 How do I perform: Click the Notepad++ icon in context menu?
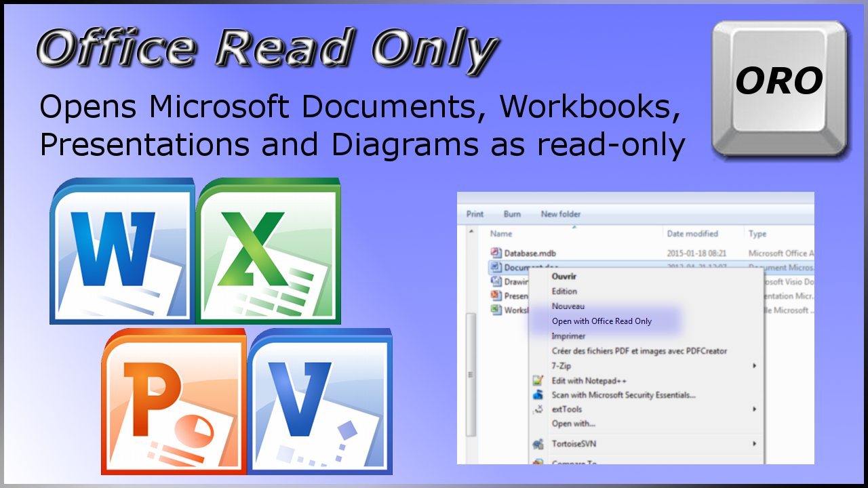click(538, 380)
